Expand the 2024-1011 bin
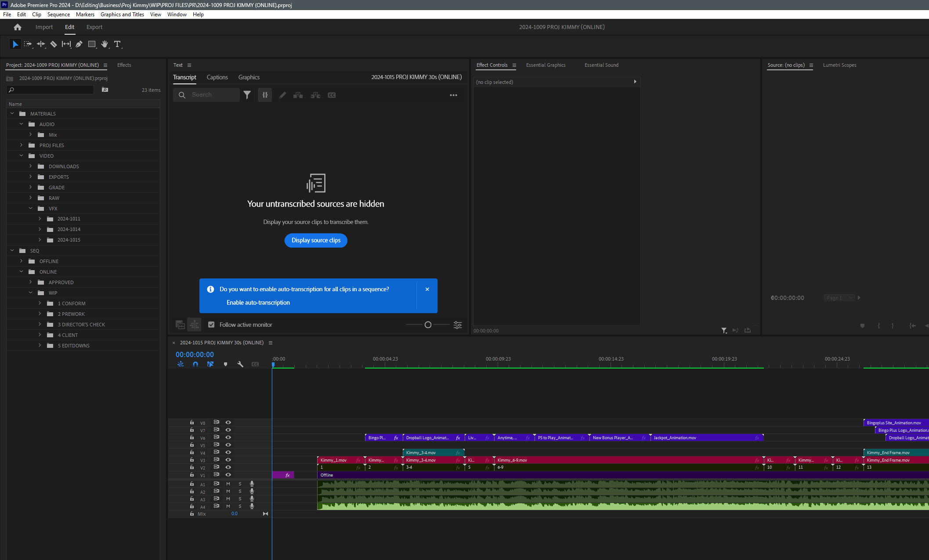This screenshot has width=929, height=560. pos(40,218)
